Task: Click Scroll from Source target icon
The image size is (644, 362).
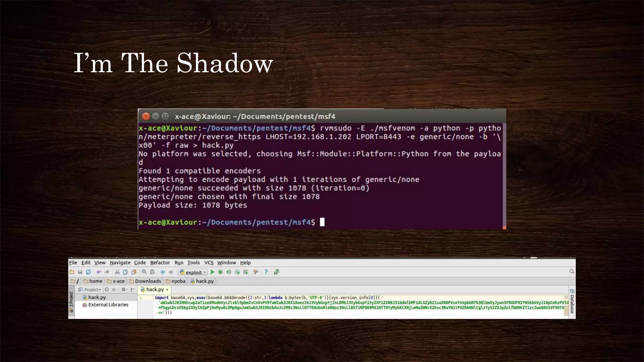Action: (x=107, y=290)
